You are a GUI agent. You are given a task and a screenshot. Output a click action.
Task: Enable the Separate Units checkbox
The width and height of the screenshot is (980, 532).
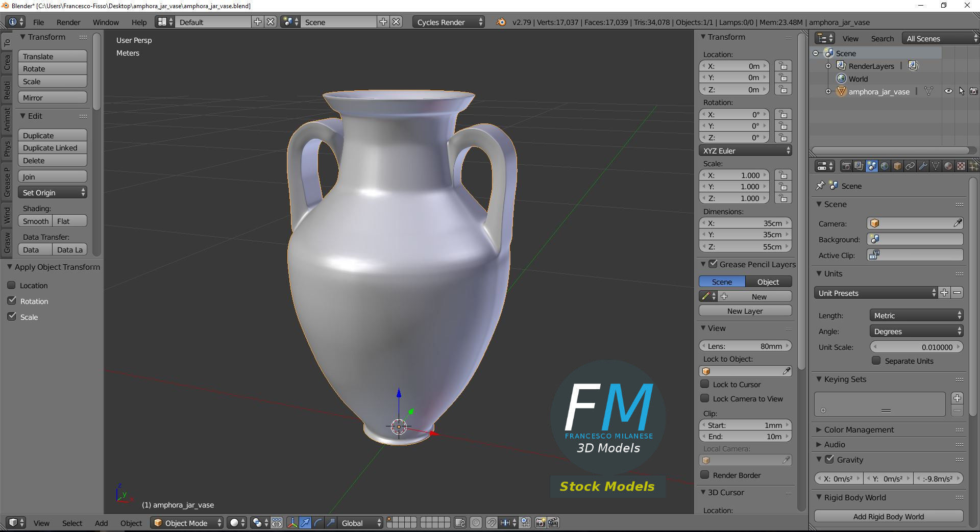pyautogui.click(x=876, y=361)
